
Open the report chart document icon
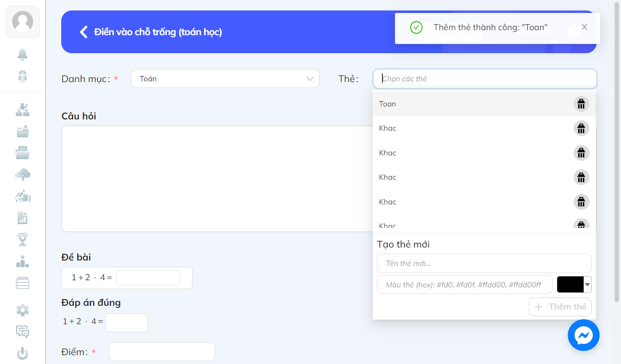[x=23, y=218]
